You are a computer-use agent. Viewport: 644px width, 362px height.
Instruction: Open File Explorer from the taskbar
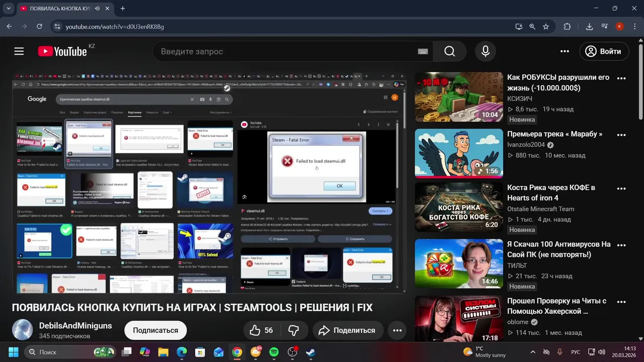point(163,352)
